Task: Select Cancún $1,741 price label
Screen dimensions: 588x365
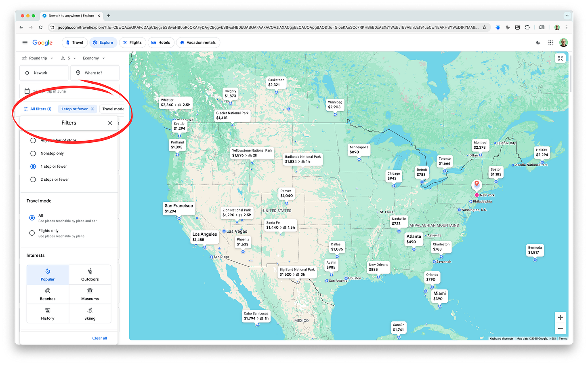Action: pyautogui.click(x=399, y=327)
